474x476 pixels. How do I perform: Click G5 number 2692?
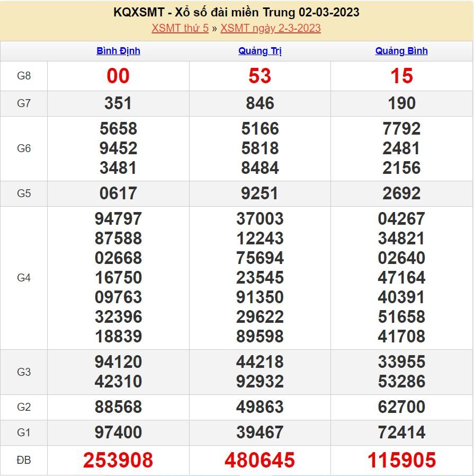point(401,193)
